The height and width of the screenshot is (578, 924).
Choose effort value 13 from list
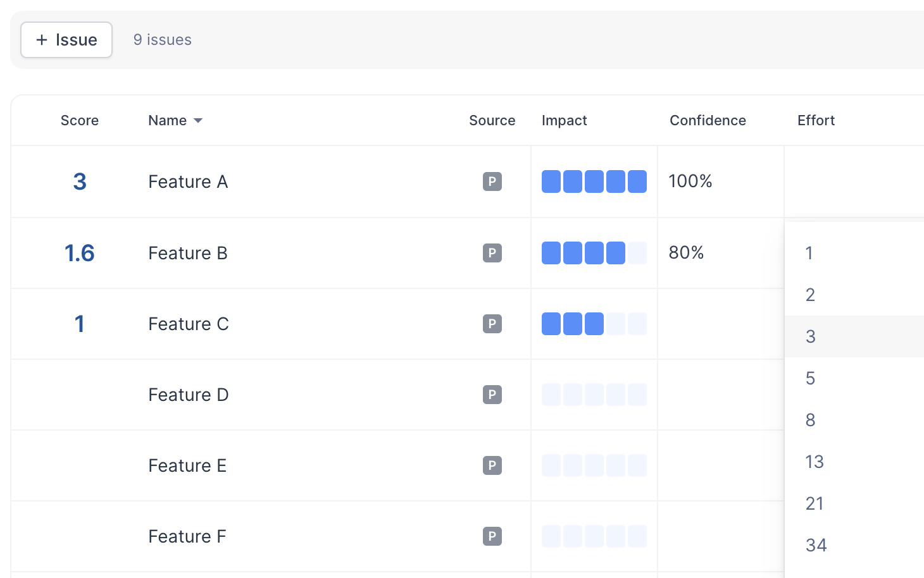[815, 462]
